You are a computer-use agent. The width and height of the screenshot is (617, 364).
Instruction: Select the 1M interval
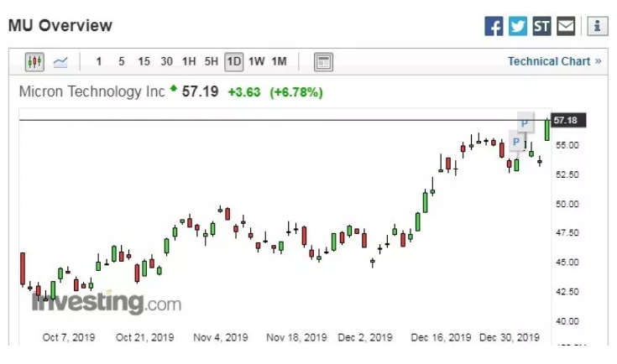(279, 62)
